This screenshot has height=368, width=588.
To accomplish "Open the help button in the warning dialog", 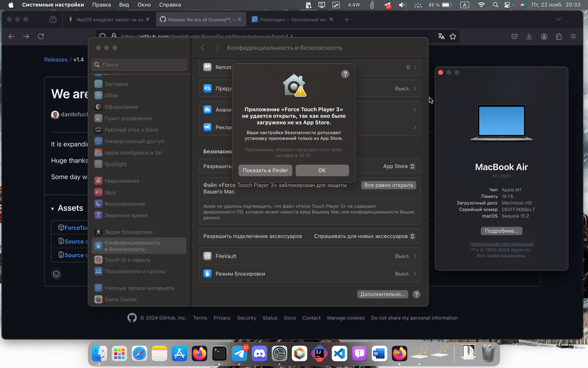I will (x=345, y=74).
